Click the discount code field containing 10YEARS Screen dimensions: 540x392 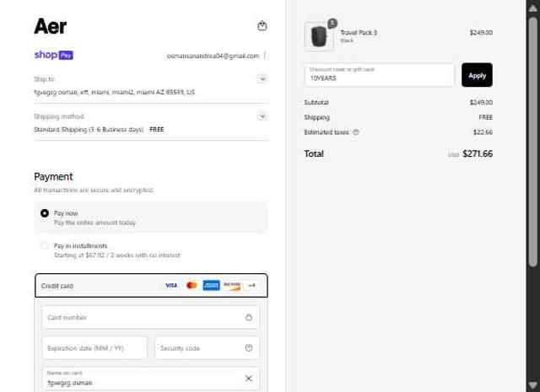click(x=379, y=75)
